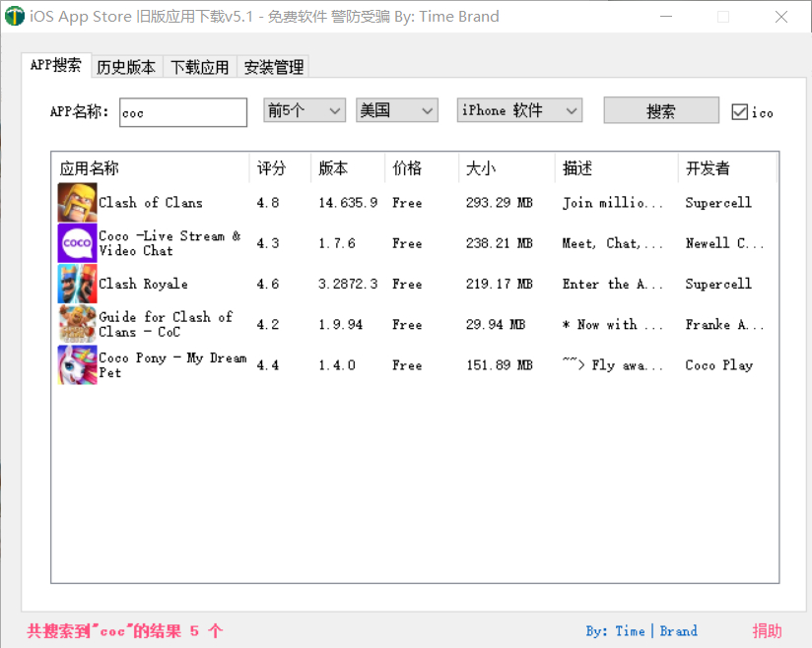Click the Guide for Clash of Clans icon
The width and height of the screenshot is (812, 648).
coord(77,324)
